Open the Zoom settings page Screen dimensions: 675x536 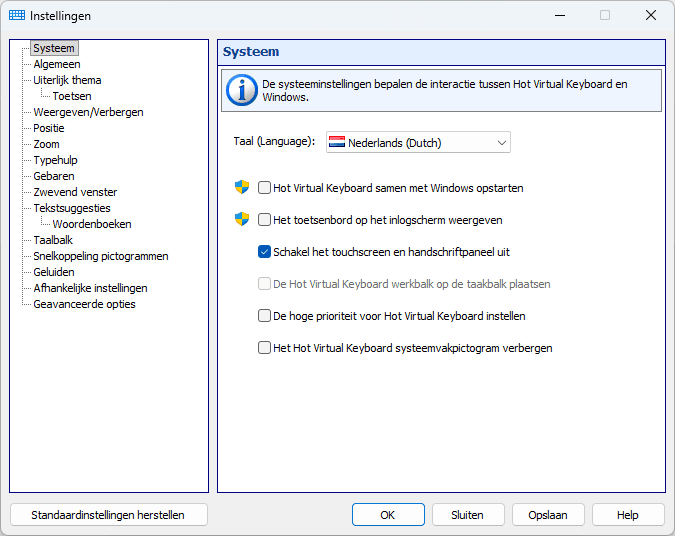[46, 144]
